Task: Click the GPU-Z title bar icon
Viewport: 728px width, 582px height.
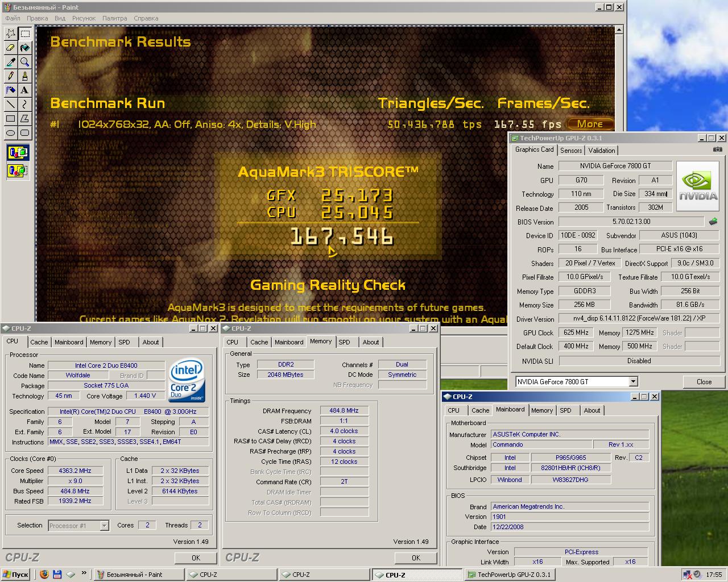Action: point(515,138)
